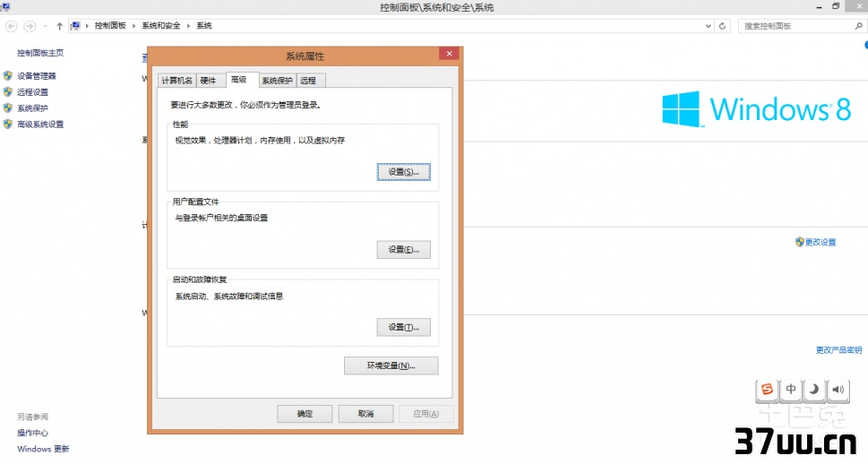Open the 系统和安全 breadcrumb

pyautogui.click(x=161, y=25)
